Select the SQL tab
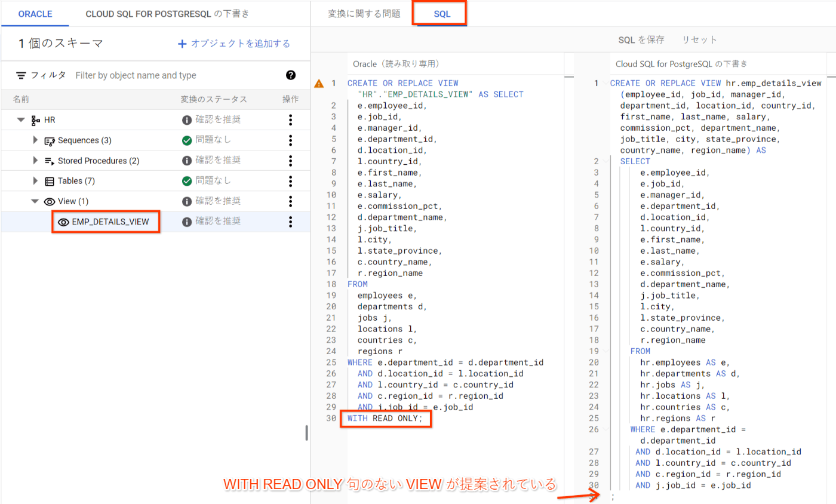The image size is (836, 504). [x=441, y=13]
